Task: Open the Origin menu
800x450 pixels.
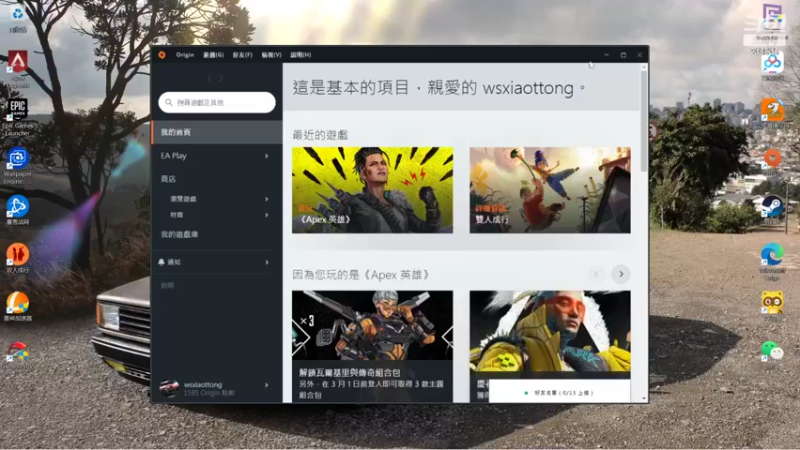Action: (185, 55)
